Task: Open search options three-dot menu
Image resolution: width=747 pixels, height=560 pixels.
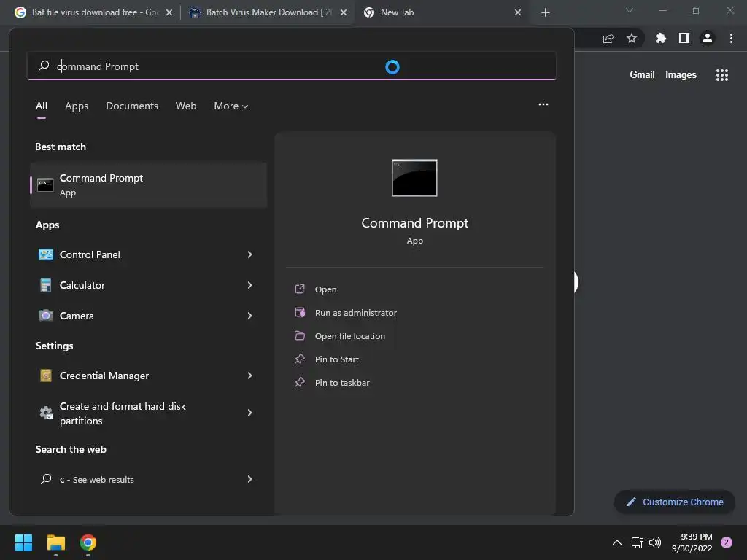Action: coord(543,104)
